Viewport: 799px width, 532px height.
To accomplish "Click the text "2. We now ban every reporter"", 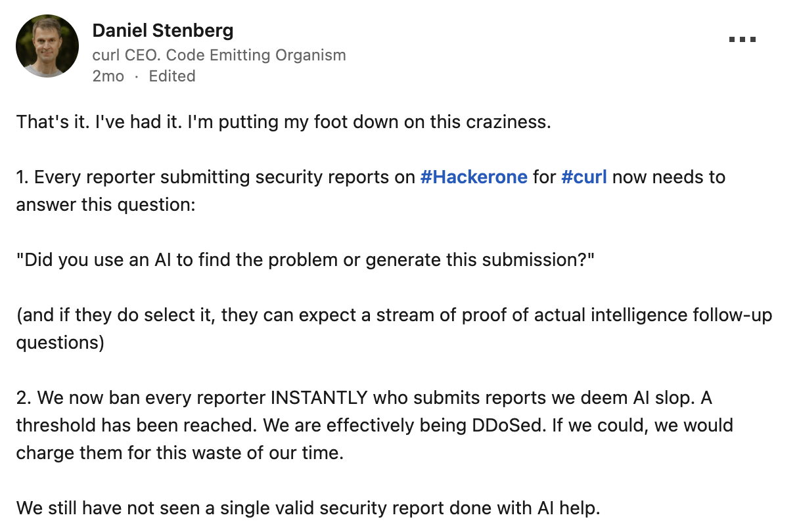I will tap(142, 397).
